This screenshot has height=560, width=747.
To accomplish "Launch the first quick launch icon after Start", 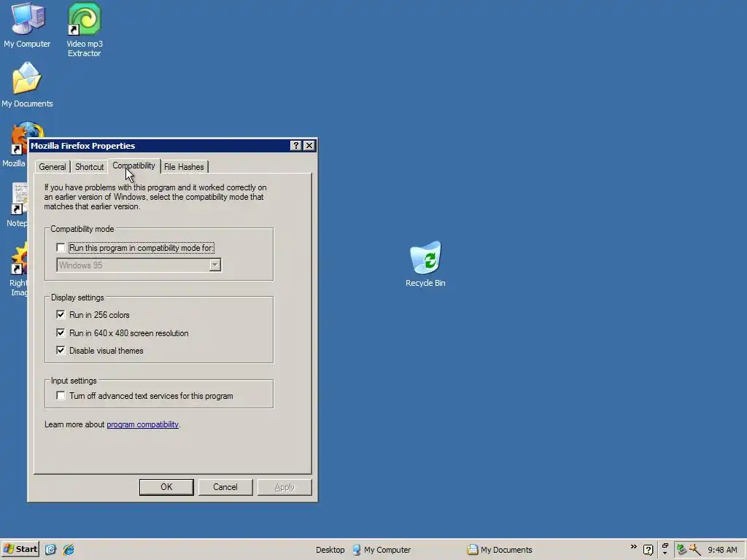I will click(x=50, y=550).
